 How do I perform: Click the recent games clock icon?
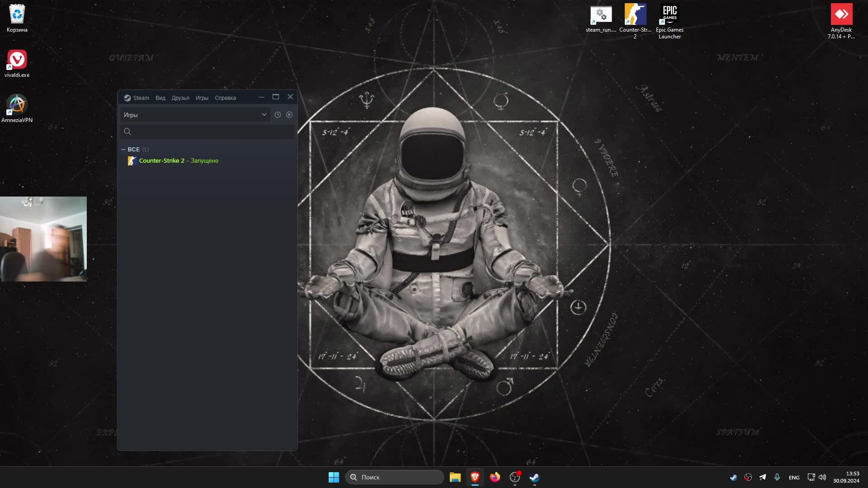point(278,115)
